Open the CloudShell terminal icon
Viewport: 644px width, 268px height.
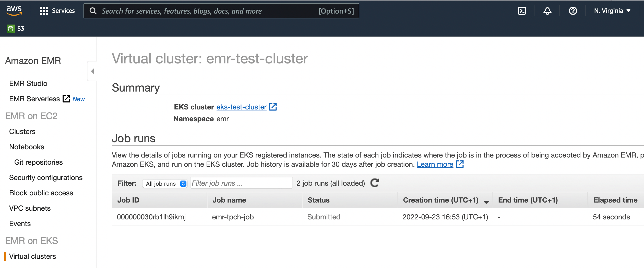[522, 11]
